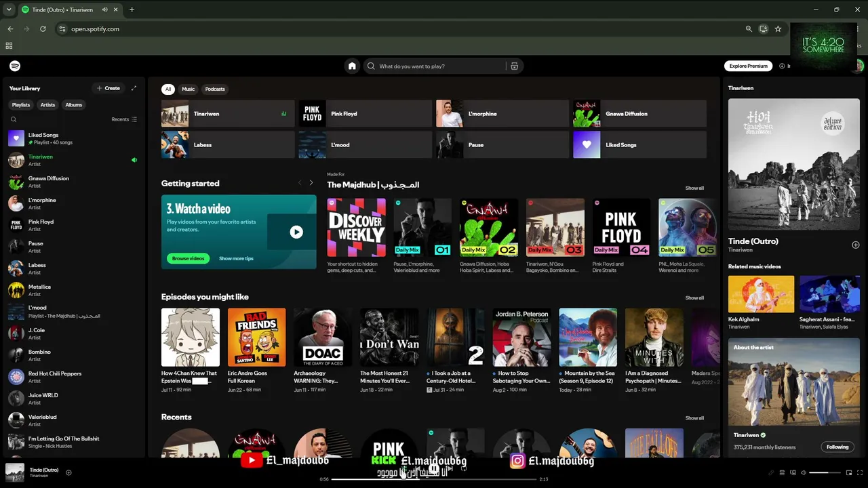Screen dimensions: 868x488
Task: Open Bombino in Your Library list
Action: click(x=75, y=355)
